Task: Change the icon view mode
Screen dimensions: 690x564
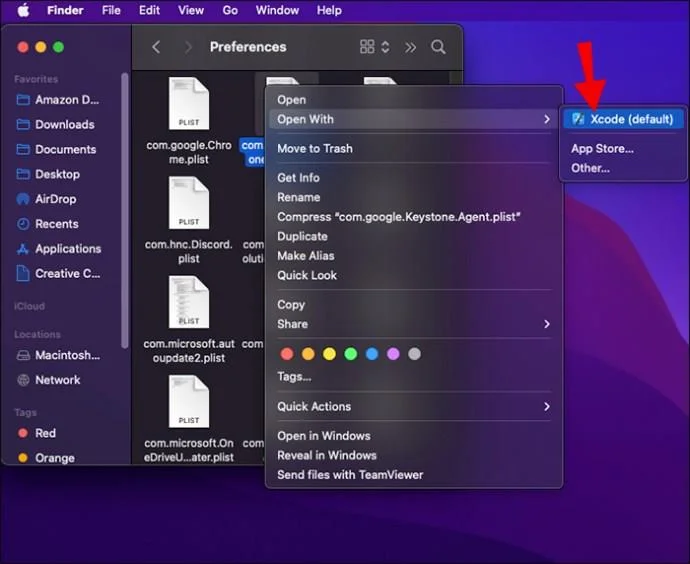Action: (x=374, y=47)
